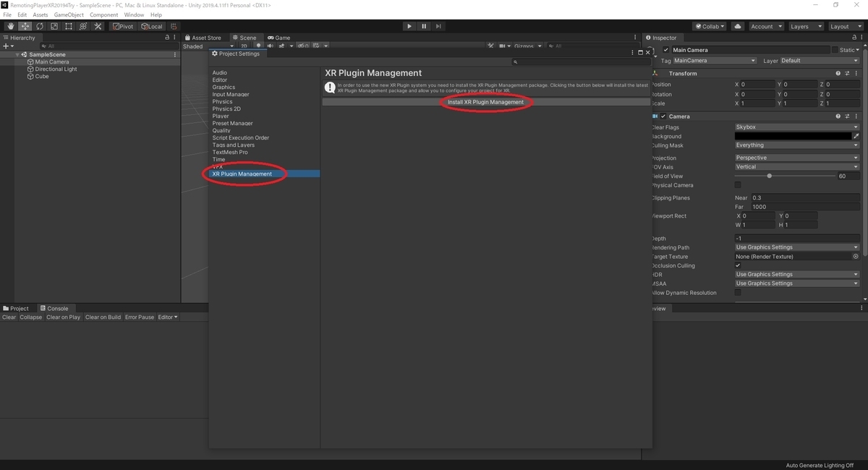Open the Account dropdown

point(766,26)
